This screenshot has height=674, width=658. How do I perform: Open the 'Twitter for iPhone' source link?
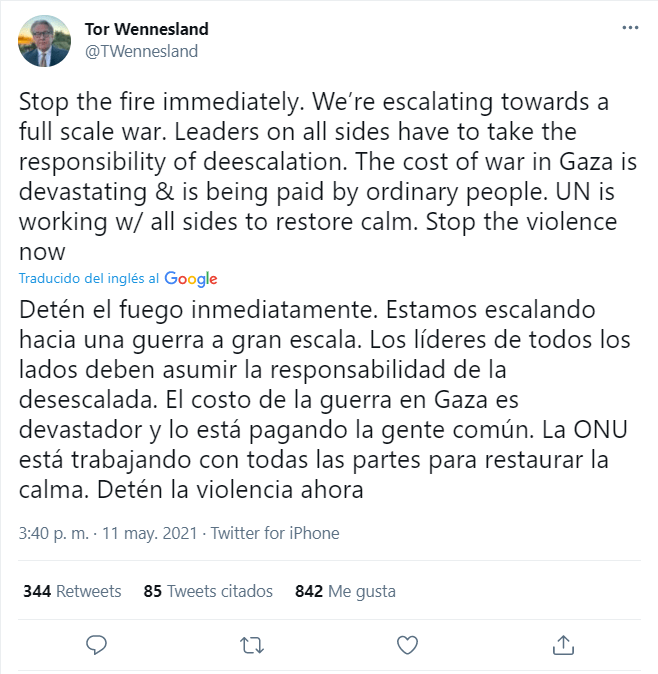click(275, 533)
